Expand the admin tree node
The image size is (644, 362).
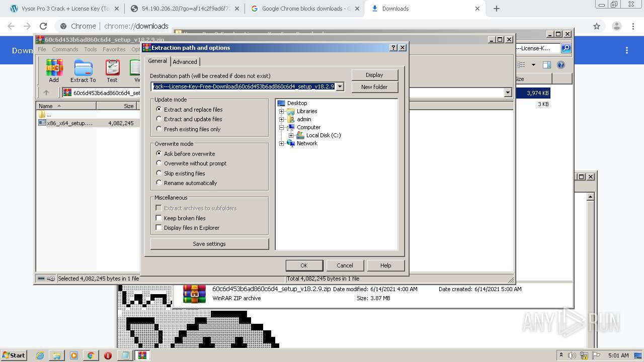[x=282, y=119]
